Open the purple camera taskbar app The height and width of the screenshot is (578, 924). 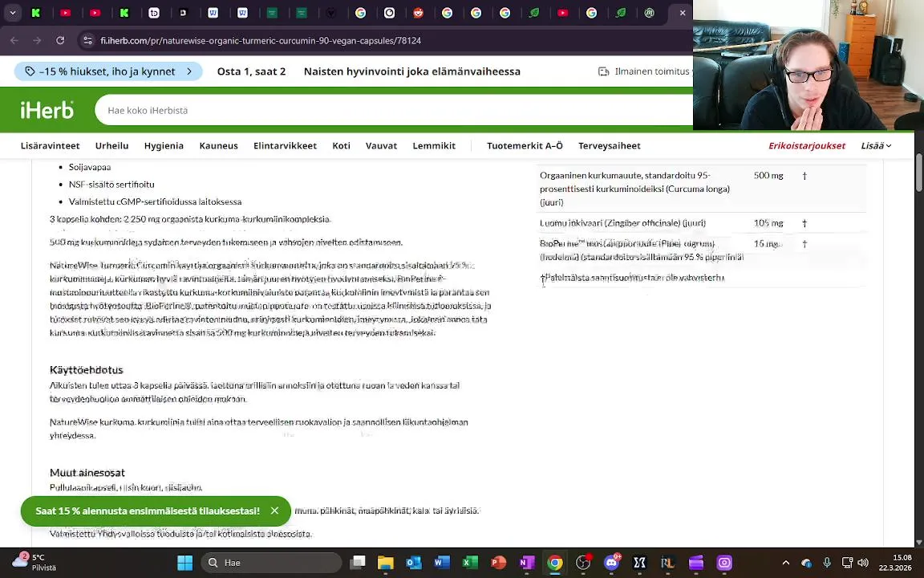[x=724, y=563]
